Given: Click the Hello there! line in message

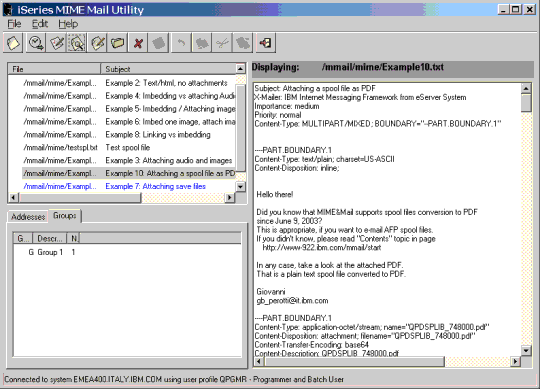Looking at the screenshot, I should tap(274, 194).
